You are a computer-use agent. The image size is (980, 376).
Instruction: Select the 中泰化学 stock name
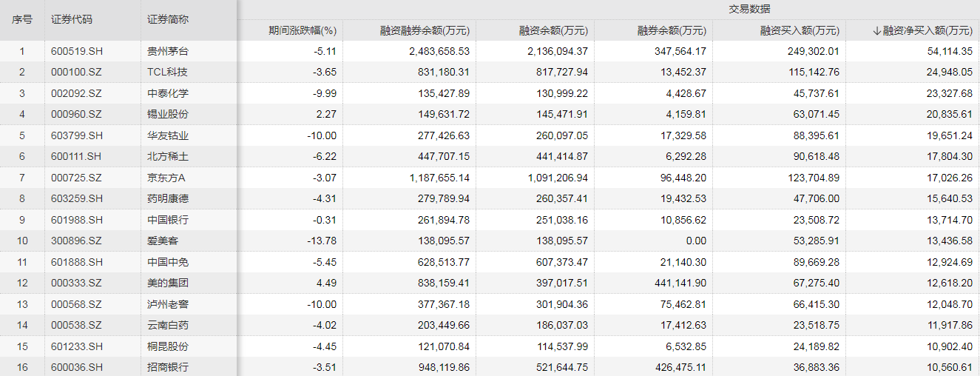tap(168, 93)
